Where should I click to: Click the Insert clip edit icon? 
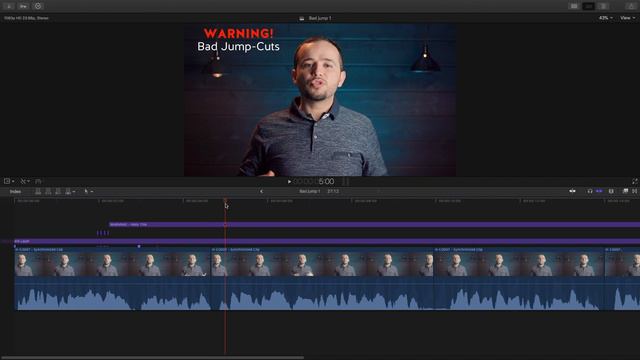coord(48,191)
